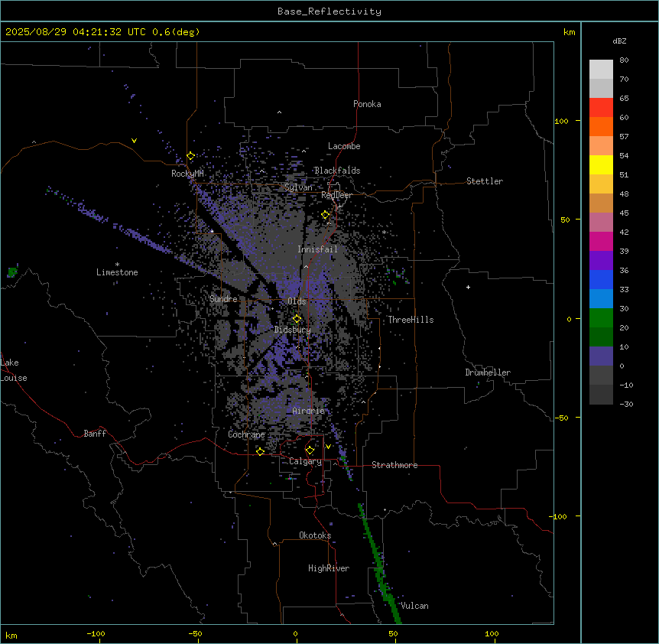Click the blue 33-36 dBZ legend swatch
The height and width of the screenshot is (644, 659).
601,279
